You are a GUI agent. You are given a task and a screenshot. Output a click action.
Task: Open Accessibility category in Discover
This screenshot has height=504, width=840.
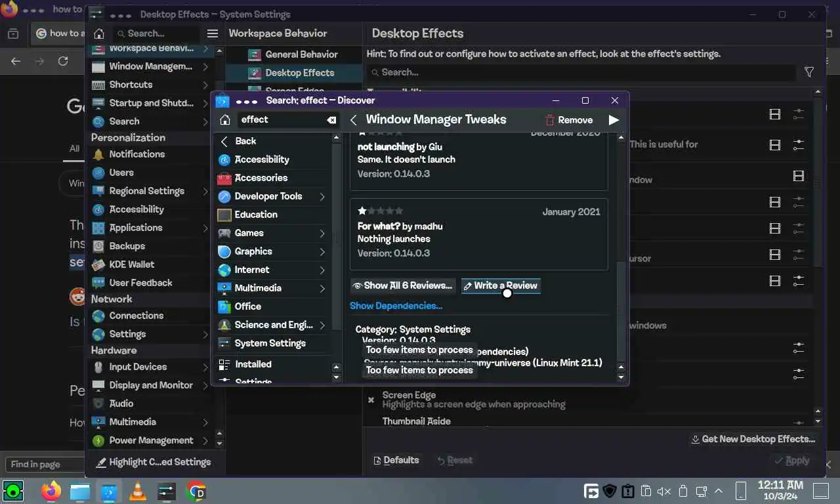[262, 159]
